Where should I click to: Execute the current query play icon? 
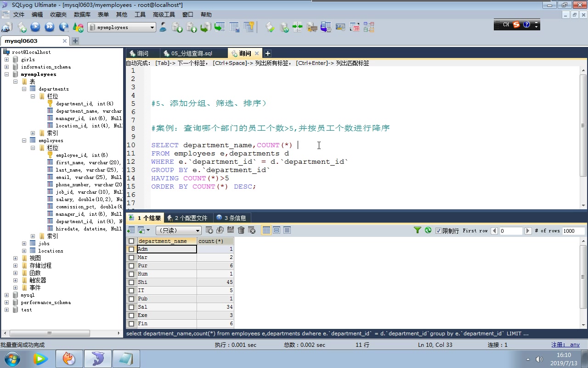(35, 27)
